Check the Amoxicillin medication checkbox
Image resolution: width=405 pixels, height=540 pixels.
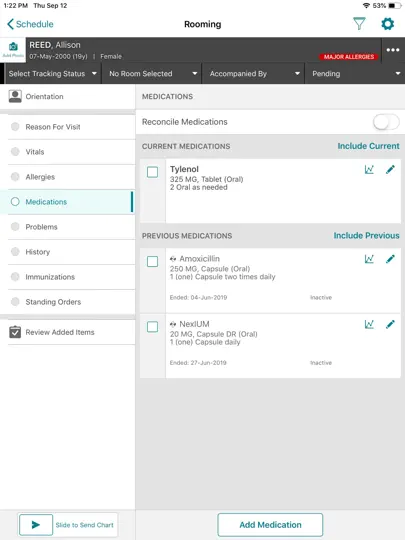(x=153, y=261)
